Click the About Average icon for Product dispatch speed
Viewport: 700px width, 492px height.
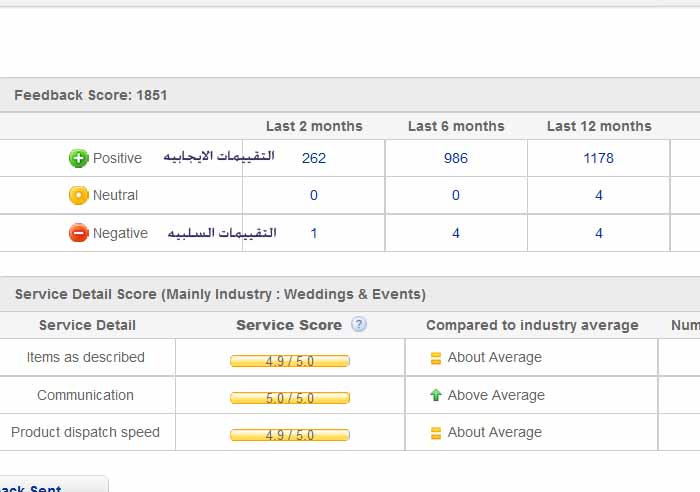coord(435,433)
